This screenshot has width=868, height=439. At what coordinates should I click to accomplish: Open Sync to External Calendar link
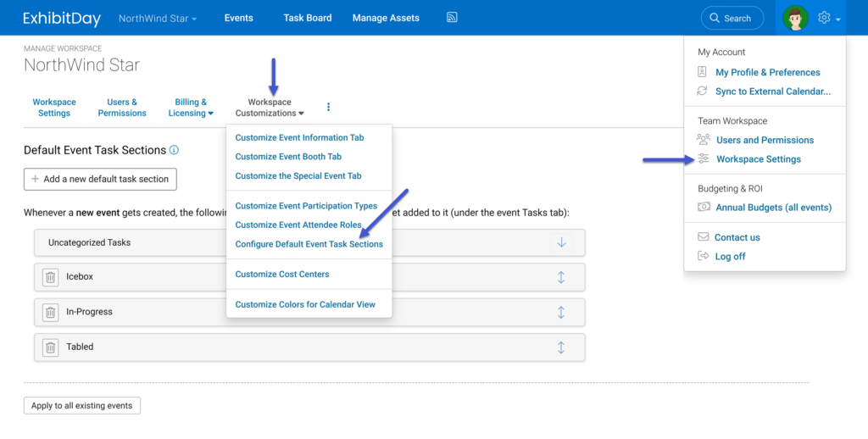click(773, 92)
